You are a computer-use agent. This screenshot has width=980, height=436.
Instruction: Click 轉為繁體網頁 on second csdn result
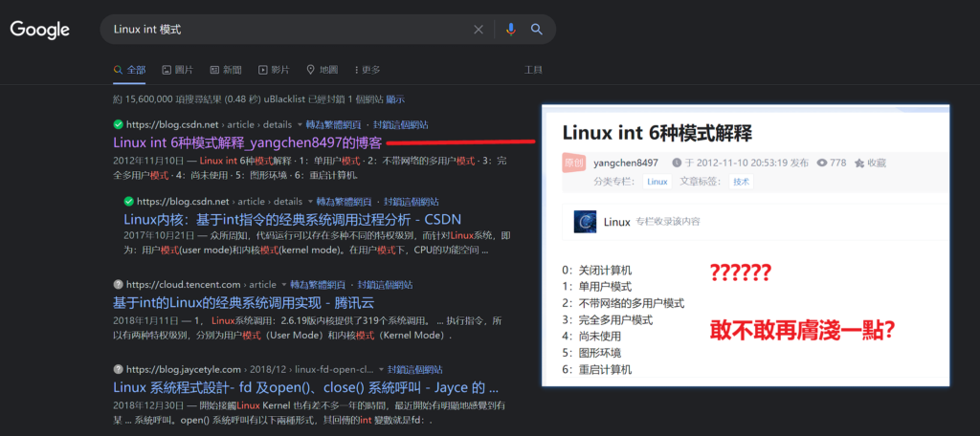pyautogui.click(x=344, y=202)
